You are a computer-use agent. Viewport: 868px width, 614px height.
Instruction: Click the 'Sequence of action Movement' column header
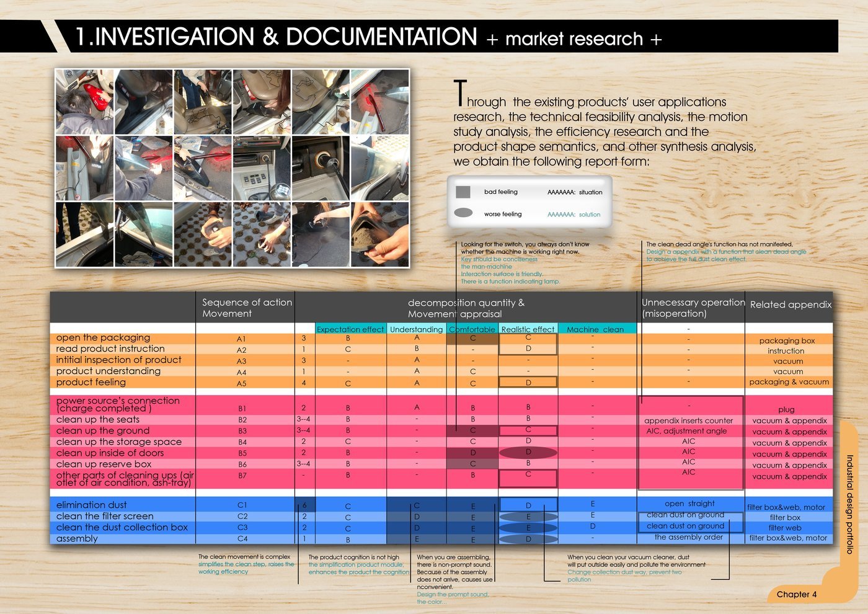coord(247,308)
